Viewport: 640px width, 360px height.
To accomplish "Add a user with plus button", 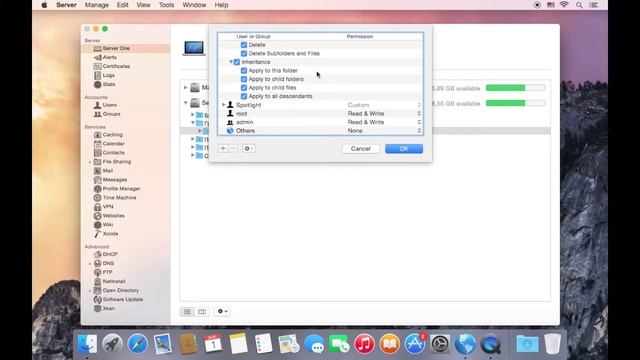I will click(x=223, y=149).
